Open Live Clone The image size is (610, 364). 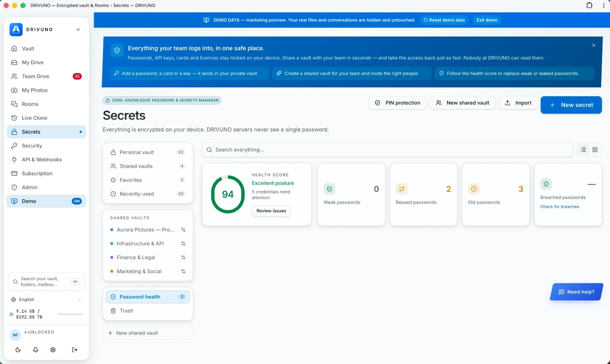(46, 118)
